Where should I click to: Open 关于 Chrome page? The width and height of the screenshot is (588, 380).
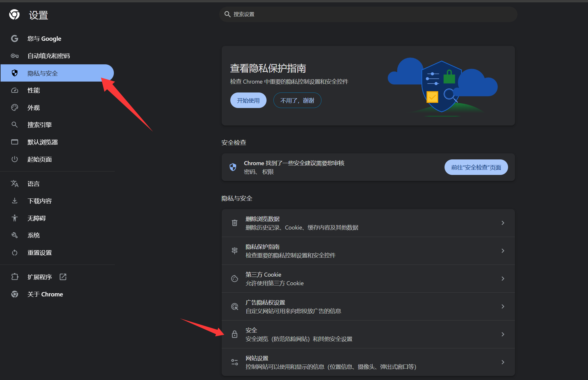[x=57, y=294]
